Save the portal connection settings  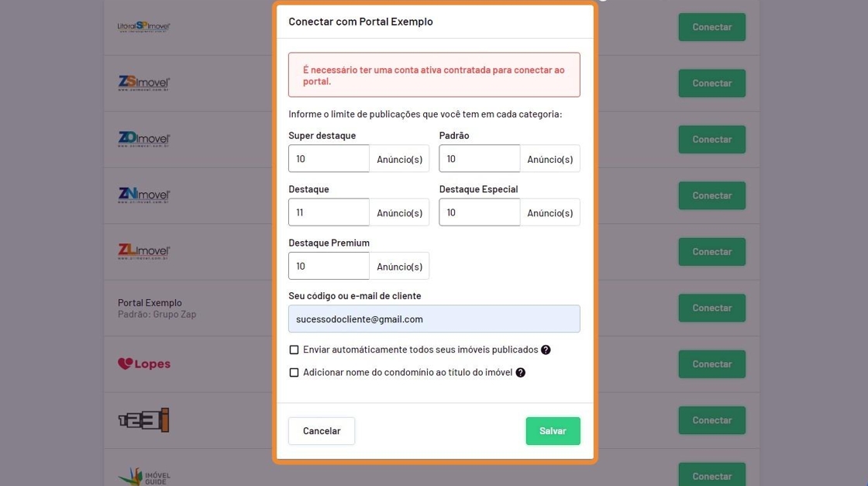coord(553,431)
